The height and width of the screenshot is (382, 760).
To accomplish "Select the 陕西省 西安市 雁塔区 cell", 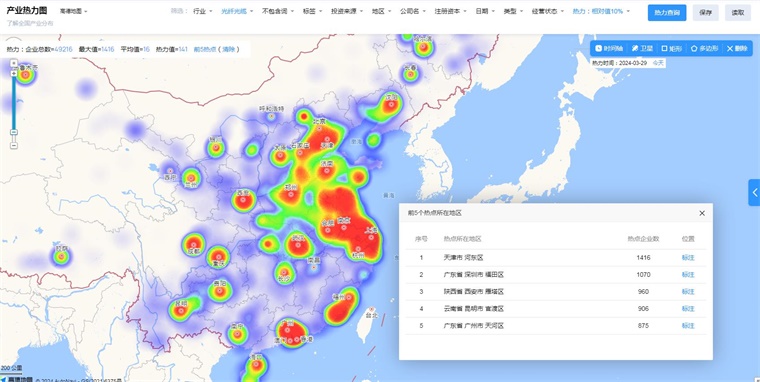I will 474,292.
